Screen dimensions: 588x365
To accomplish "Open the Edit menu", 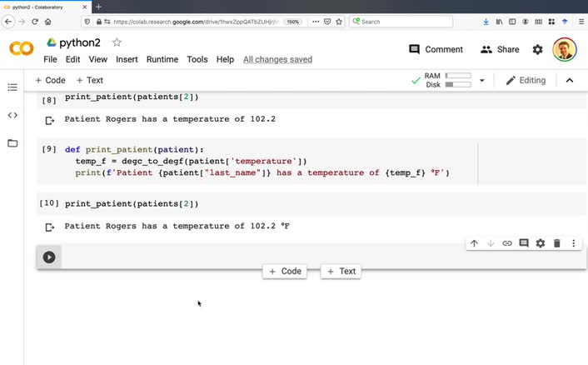I will point(72,59).
